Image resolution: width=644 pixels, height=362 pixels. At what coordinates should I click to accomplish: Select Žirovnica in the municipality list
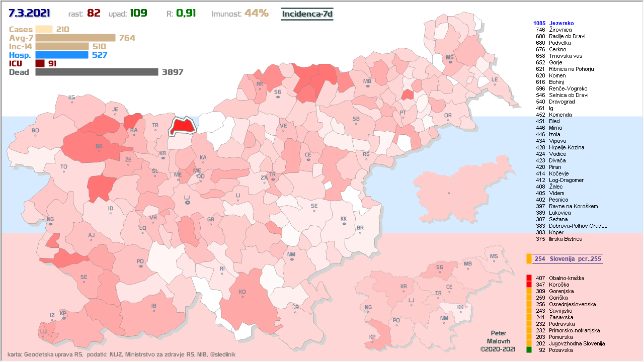pos(560,30)
